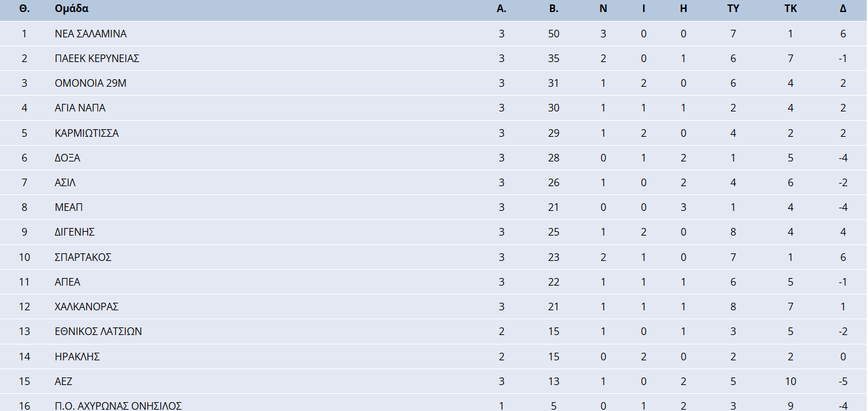Image resolution: width=868 pixels, height=411 pixels.
Task: Click the ΝΕΑ ΣΑΛΑΜΙΝΑ team name
Action: pos(91,34)
